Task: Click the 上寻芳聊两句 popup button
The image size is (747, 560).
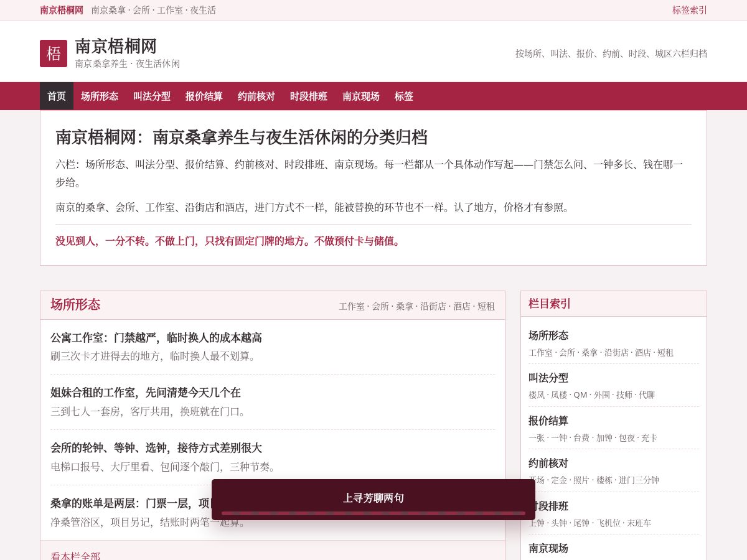Action: 374,498
